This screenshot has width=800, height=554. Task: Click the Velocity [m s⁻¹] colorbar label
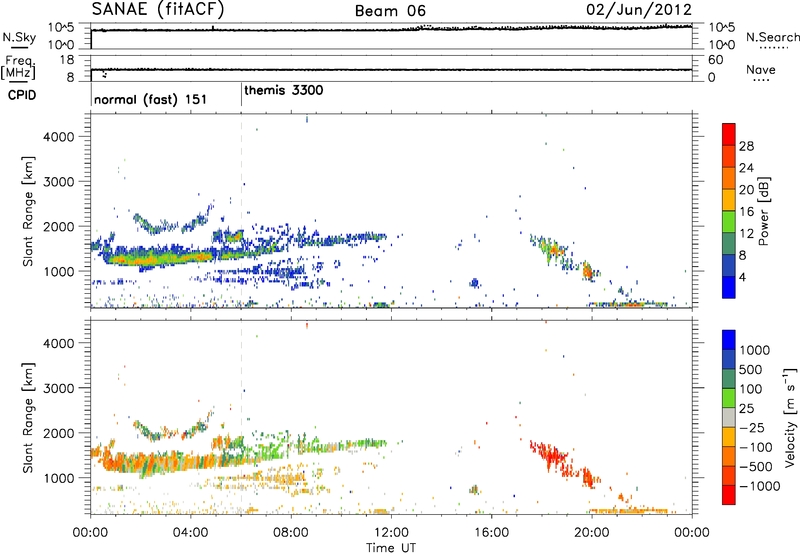[790, 417]
